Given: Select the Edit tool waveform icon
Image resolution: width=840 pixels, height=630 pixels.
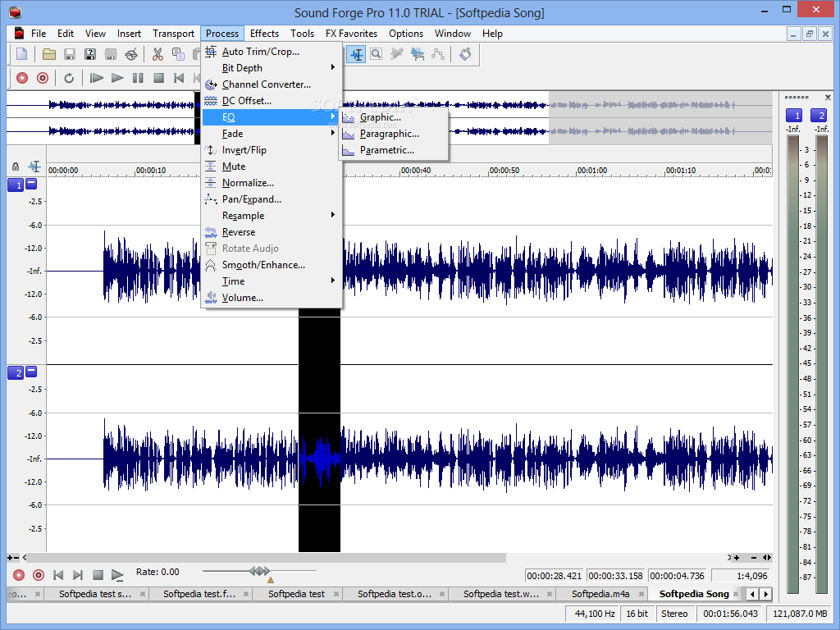Looking at the screenshot, I should tap(356, 54).
